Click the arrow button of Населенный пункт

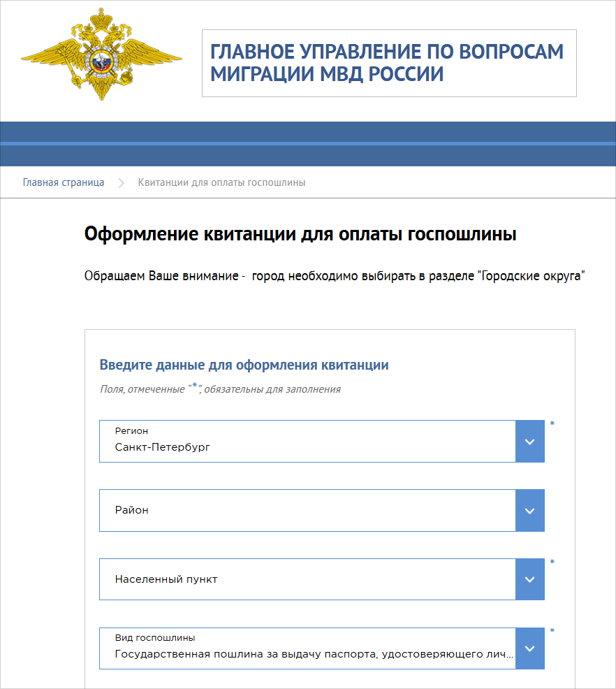coord(529,579)
